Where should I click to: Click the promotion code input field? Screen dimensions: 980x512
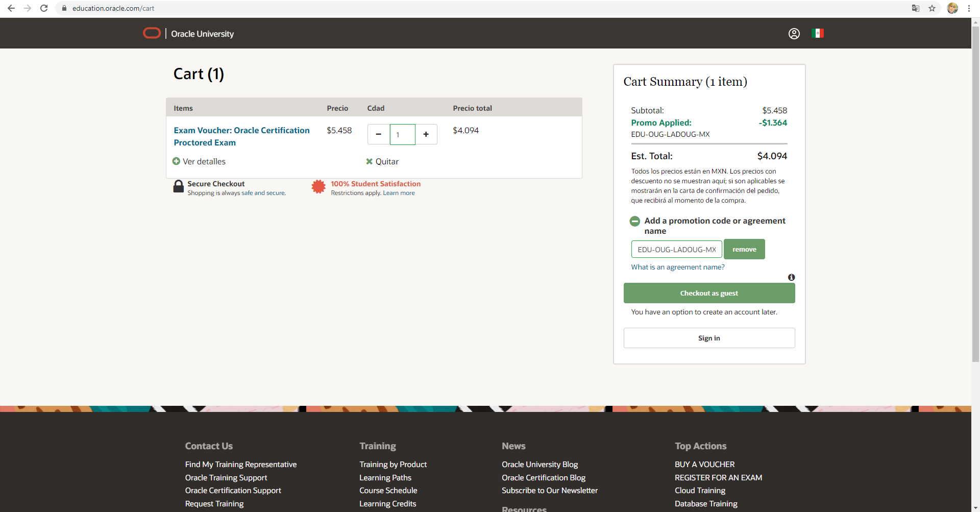coord(677,249)
